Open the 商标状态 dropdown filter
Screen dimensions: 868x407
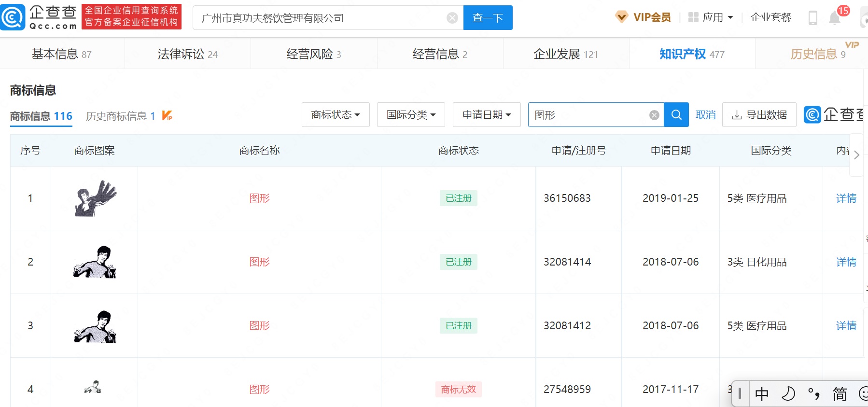click(x=336, y=115)
